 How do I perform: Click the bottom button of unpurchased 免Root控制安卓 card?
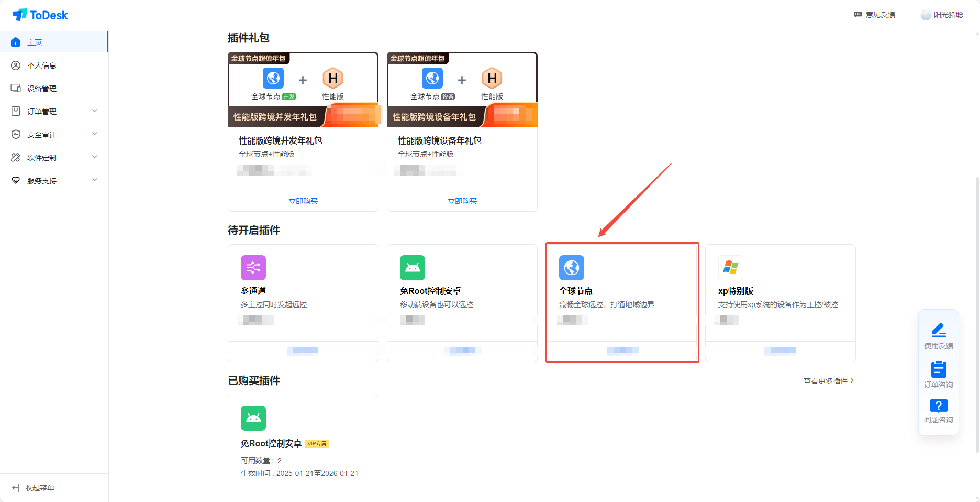462,351
